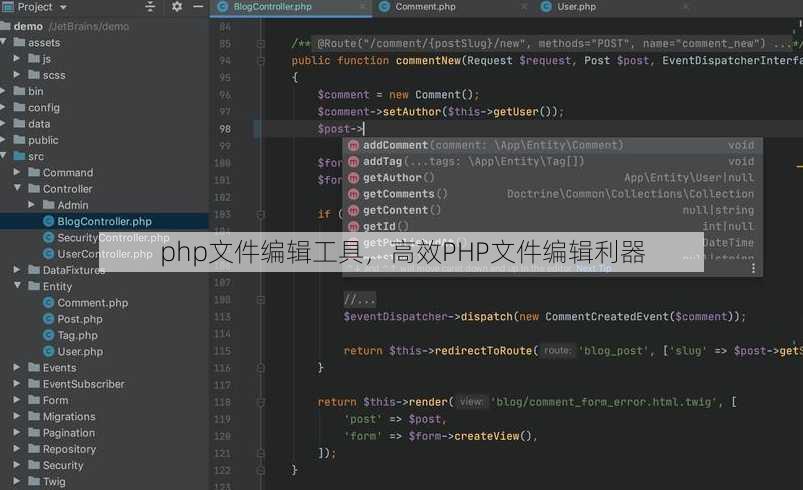The width and height of the screenshot is (803, 490).
Task: Select the Pagination folder
Action: tap(69, 433)
